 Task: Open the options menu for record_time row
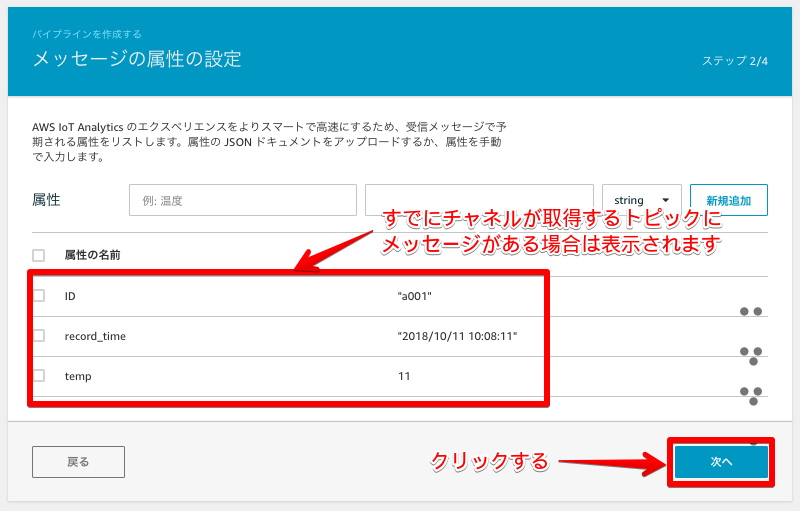751,356
